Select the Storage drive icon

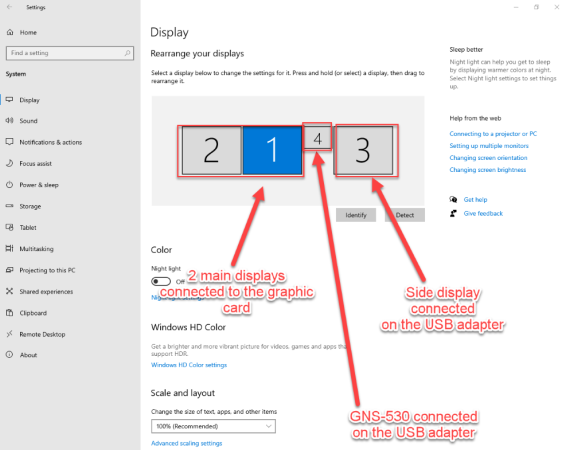coord(10,206)
